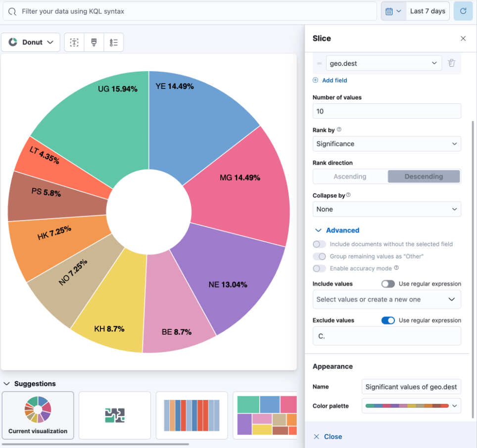This screenshot has height=448, width=477.
Task: Open the Last 7 days time menu
Action: tap(428, 10)
